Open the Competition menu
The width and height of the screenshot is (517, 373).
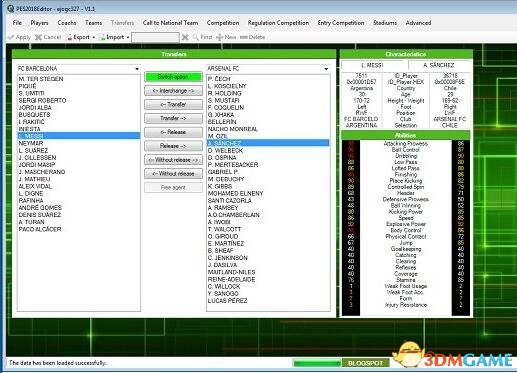223,23
